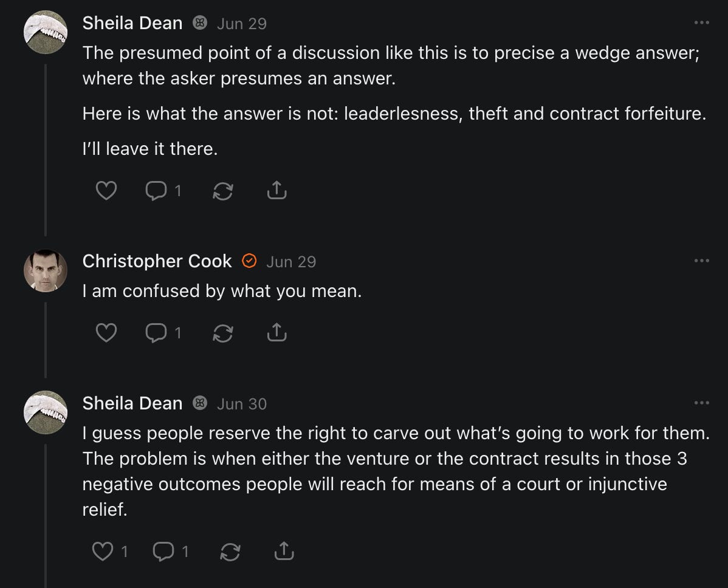Like Sheila Dean's Jun 30 comment
Viewport: 728px width, 588px height.
tap(101, 551)
